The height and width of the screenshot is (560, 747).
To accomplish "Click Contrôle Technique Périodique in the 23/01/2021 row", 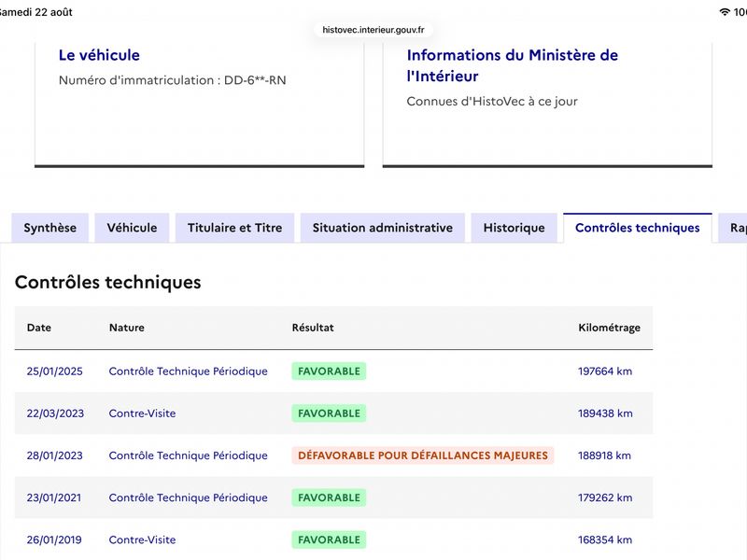I will (189, 497).
